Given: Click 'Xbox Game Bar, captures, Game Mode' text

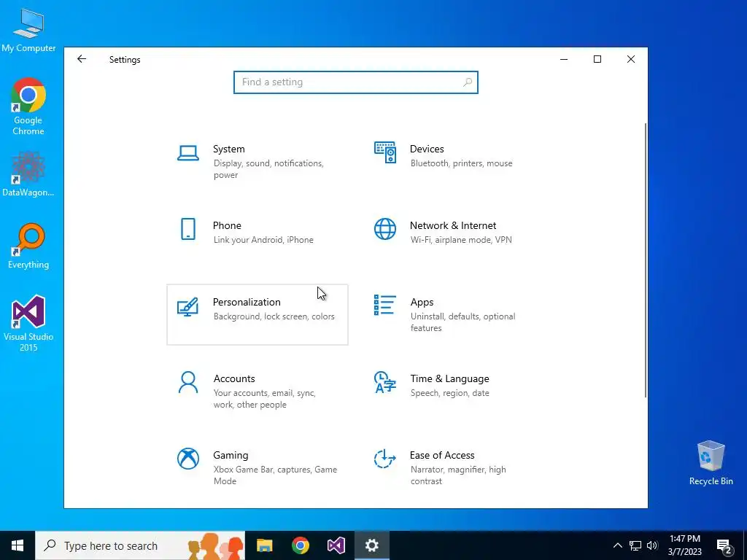Looking at the screenshot, I should 275,475.
